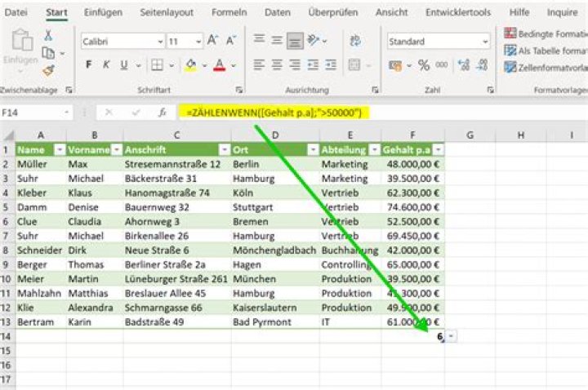
Task: Click the Bedingte Formatierung icon
Action: (510, 33)
